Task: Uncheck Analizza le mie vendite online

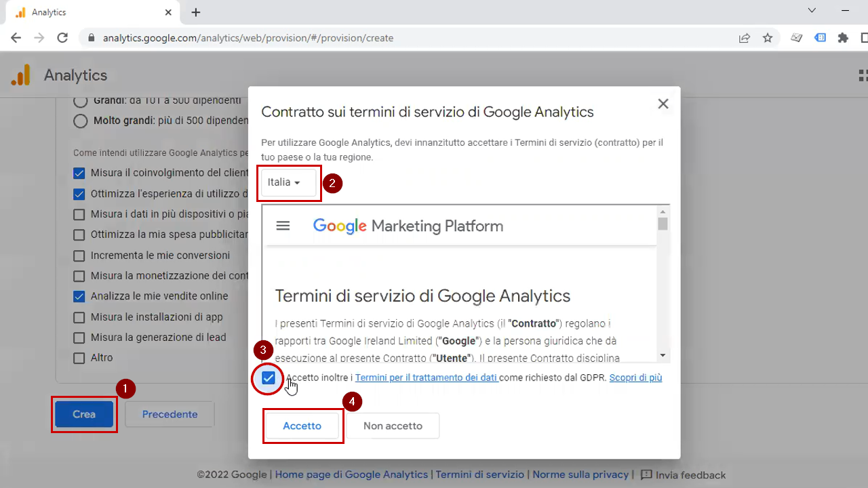Action: 79,296
